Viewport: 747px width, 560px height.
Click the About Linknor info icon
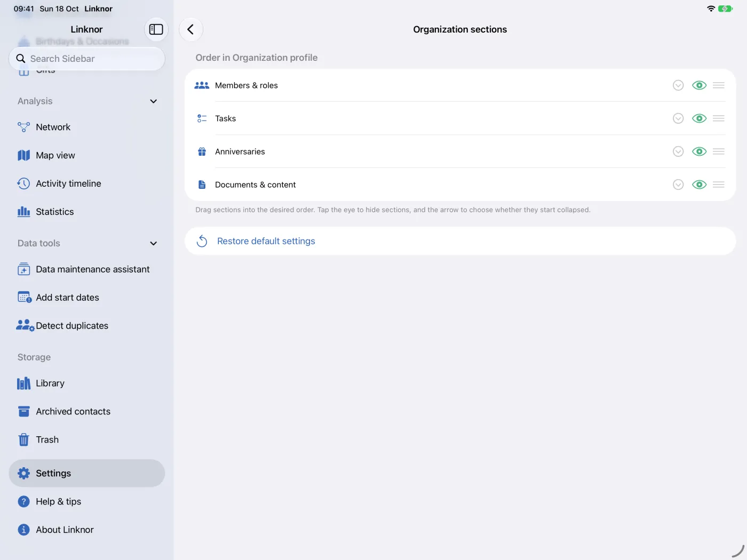(23, 530)
